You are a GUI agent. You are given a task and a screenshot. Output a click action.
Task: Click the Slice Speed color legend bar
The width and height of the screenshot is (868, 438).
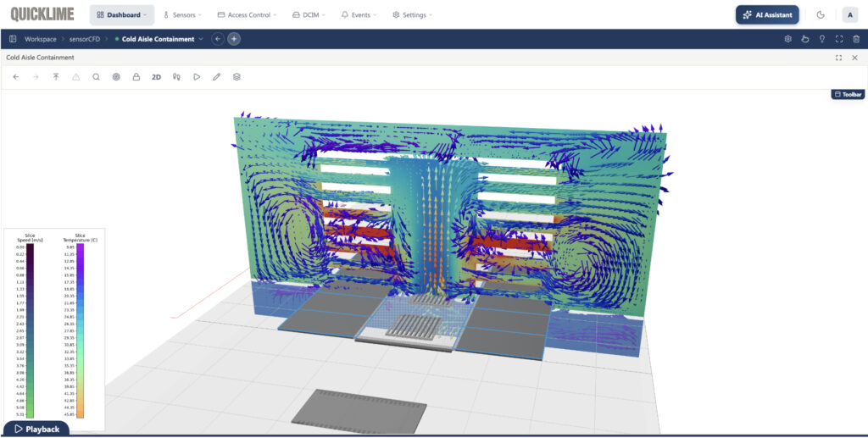(30, 330)
